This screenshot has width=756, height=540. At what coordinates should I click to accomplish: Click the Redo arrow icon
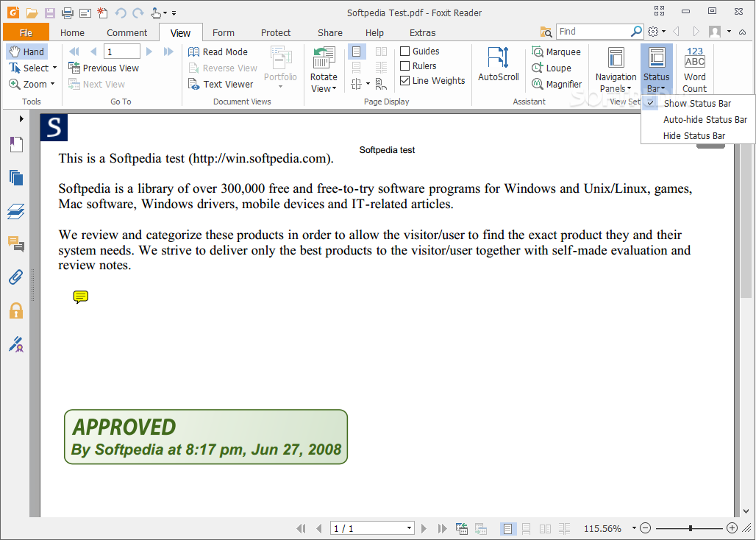[138, 13]
